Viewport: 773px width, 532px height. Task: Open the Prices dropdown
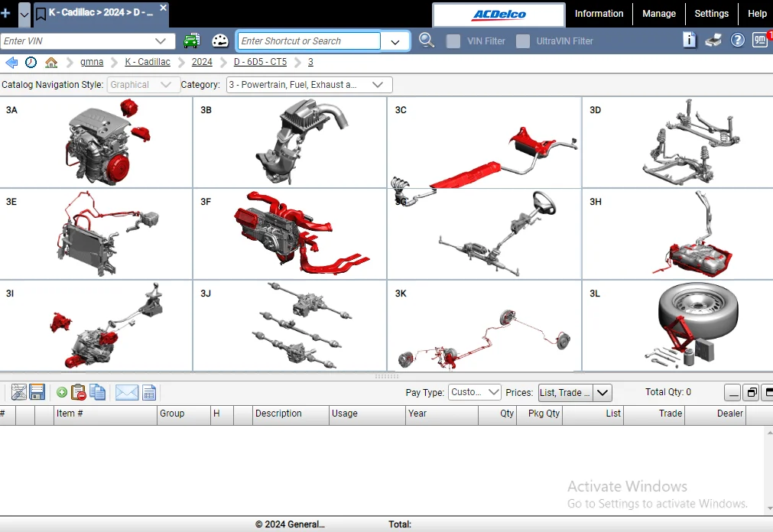pos(575,393)
